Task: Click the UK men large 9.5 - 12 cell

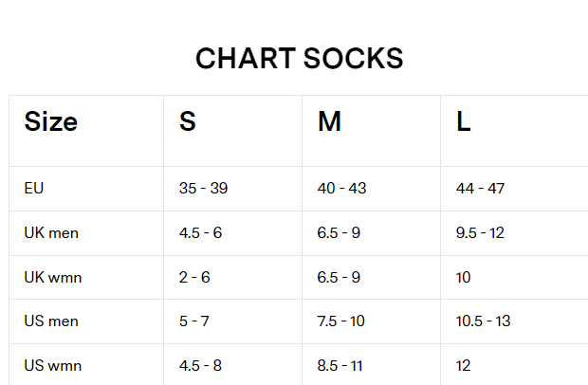Action: tap(482, 232)
